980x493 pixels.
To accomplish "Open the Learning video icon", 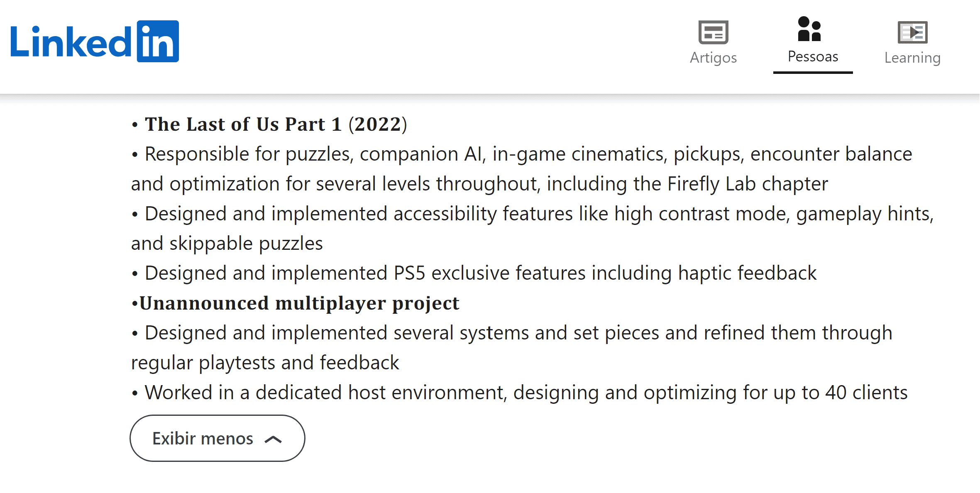I will (912, 32).
